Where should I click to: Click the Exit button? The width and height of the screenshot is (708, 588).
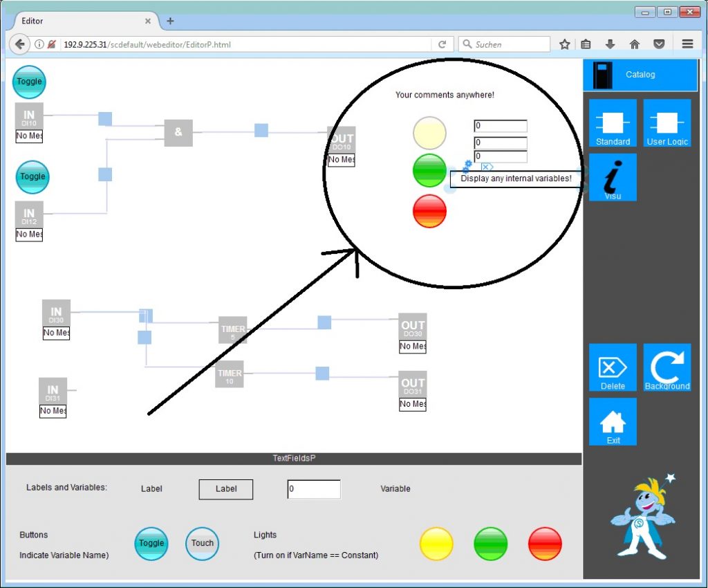coord(612,421)
